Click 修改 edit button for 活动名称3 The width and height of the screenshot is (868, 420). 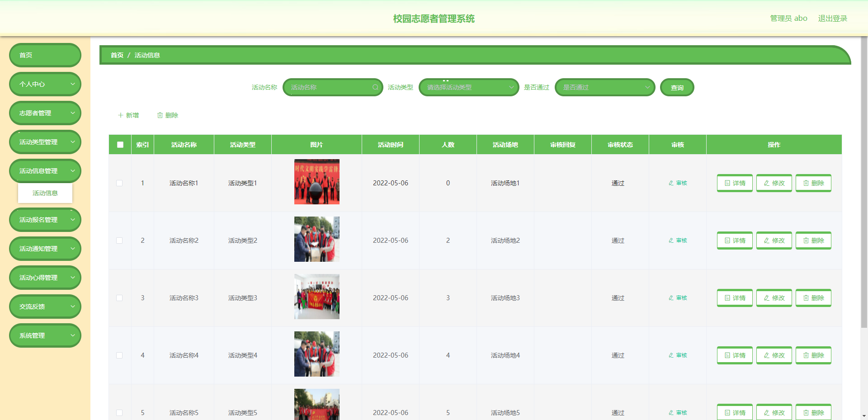tap(774, 298)
